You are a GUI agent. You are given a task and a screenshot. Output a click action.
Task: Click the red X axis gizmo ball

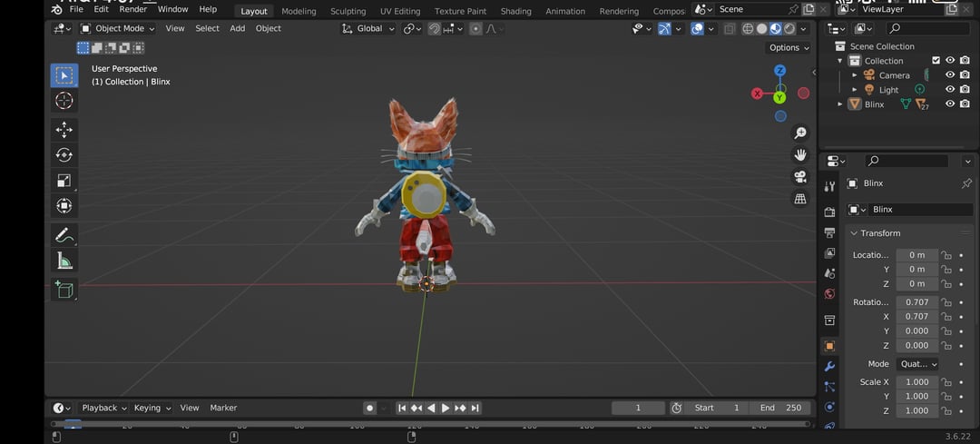pyautogui.click(x=758, y=94)
